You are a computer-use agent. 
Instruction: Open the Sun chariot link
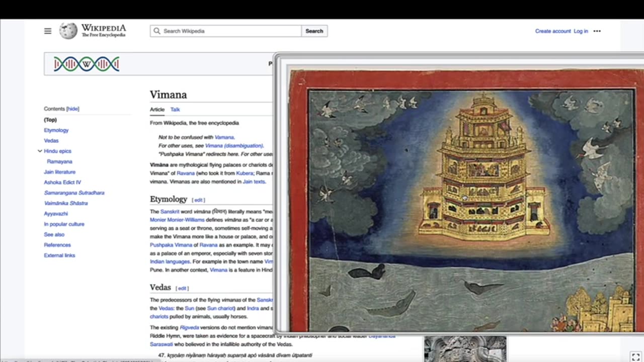click(221, 308)
